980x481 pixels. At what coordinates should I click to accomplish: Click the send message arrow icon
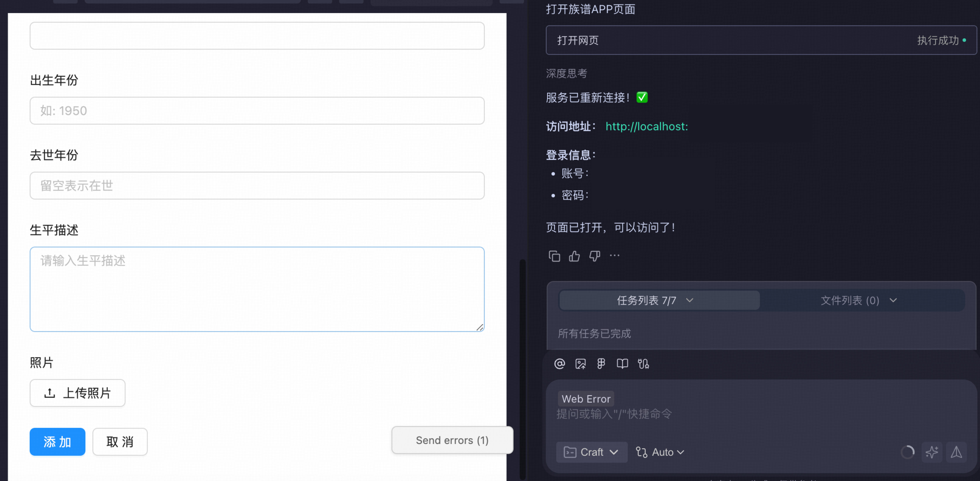pos(956,452)
